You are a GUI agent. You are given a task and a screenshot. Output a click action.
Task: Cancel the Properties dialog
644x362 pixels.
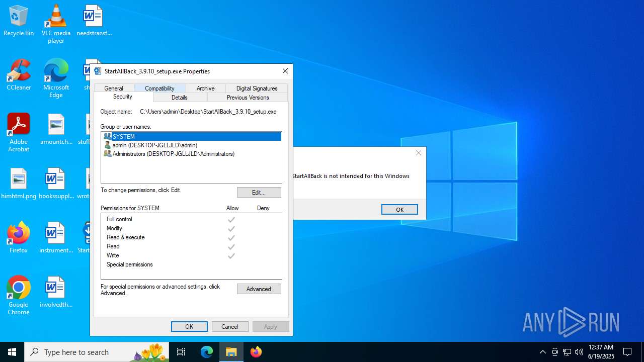[230, 327]
